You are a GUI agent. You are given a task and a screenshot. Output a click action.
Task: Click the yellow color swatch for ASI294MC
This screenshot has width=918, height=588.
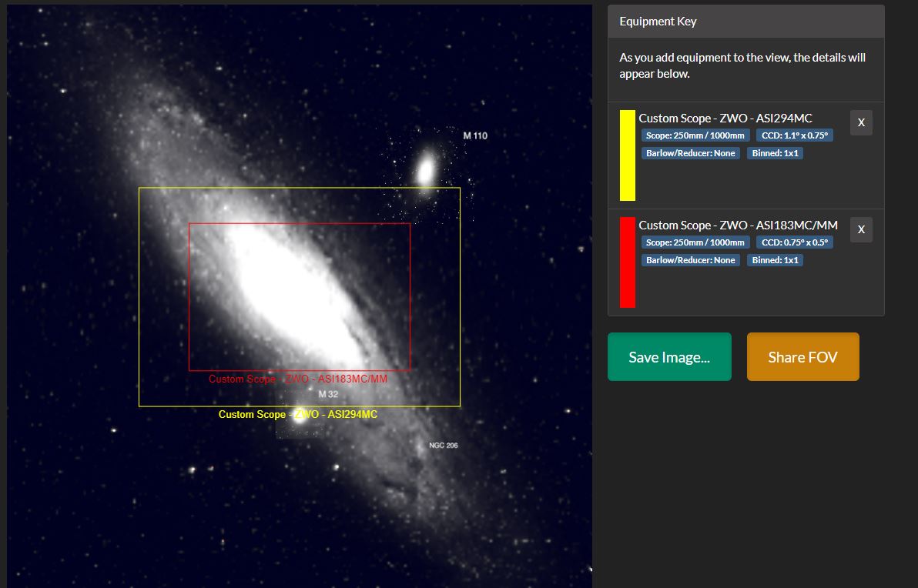click(628, 155)
